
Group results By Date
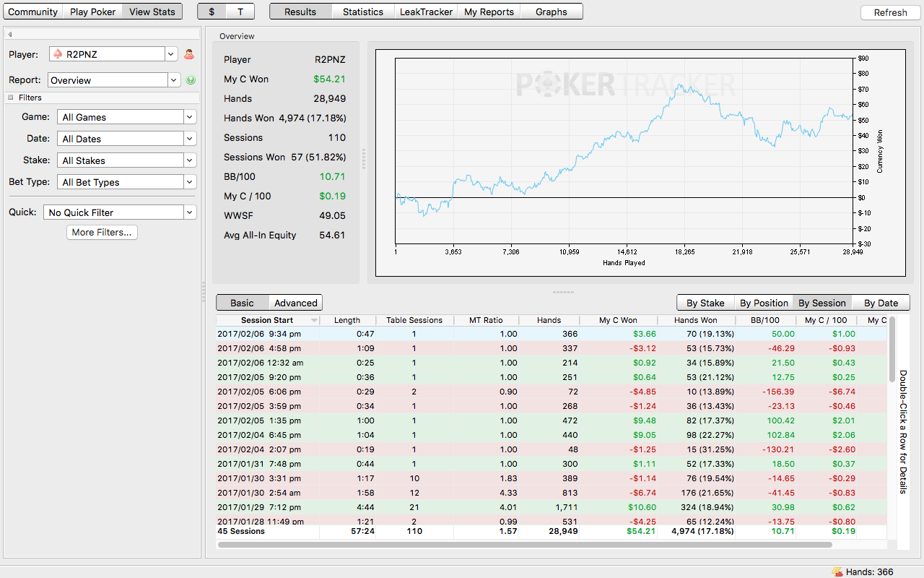click(881, 303)
